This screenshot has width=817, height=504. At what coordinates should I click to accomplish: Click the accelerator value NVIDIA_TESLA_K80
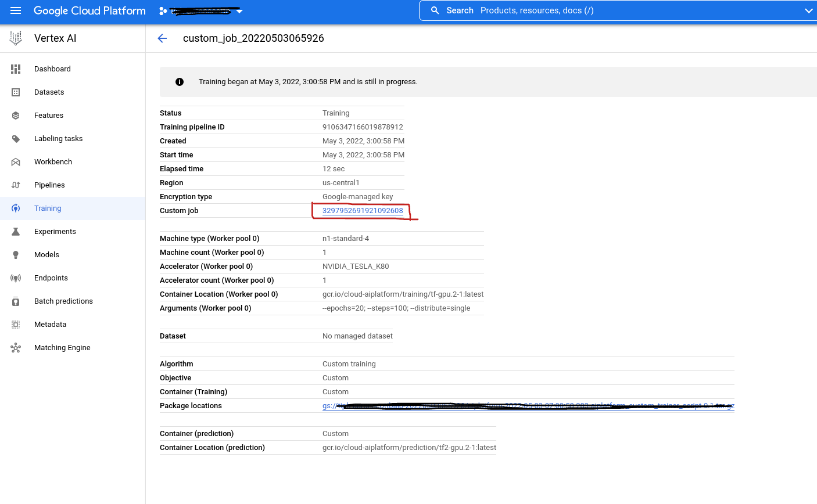356,267
